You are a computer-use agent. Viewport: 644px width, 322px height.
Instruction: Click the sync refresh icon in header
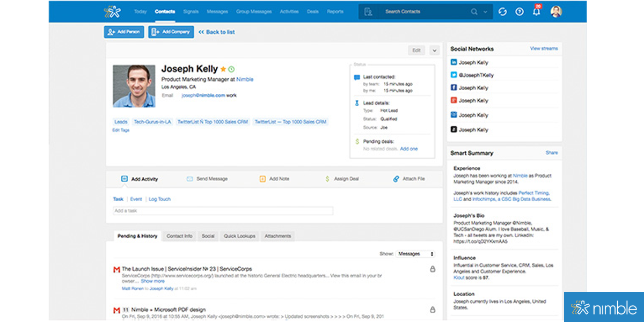pyautogui.click(x=503, y=12)
